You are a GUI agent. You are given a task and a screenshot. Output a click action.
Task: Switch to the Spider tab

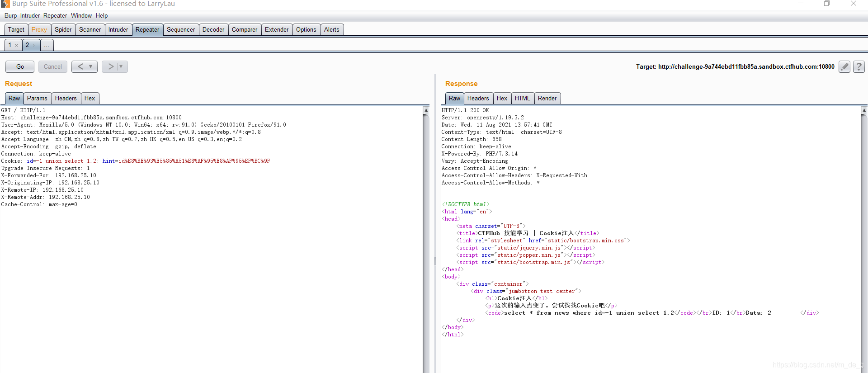(63, 29)
